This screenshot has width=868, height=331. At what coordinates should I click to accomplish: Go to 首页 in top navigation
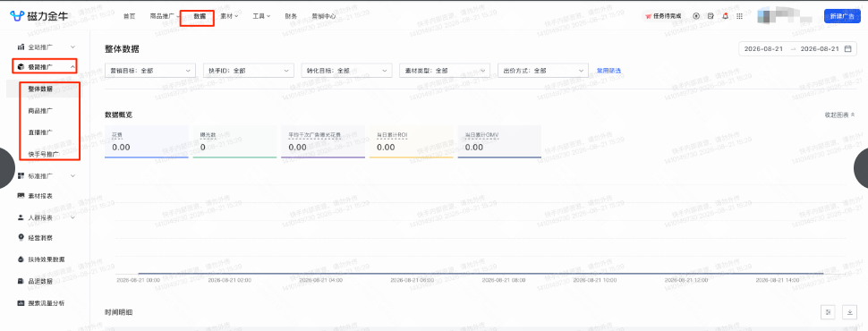[129, 17]
